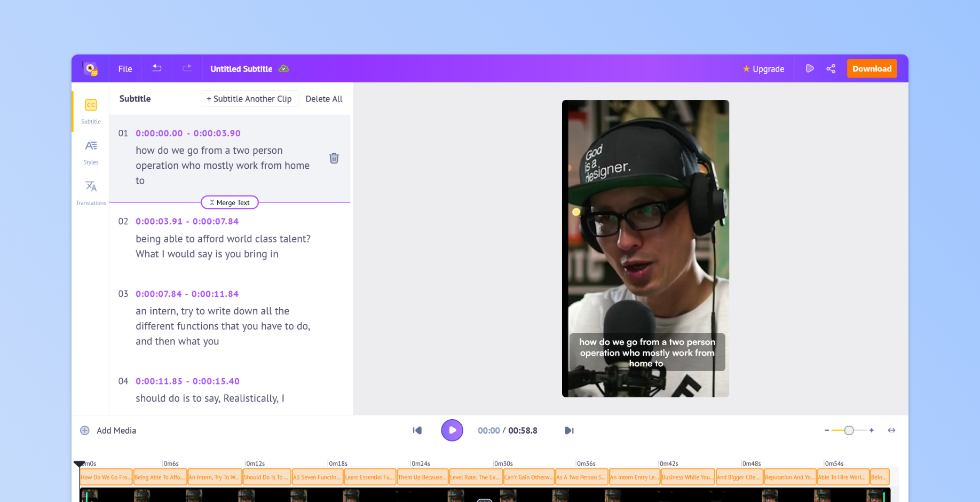
Task: Edit subtitle 01 text 'how do we go from'
Action: click(x=223, y=166)
